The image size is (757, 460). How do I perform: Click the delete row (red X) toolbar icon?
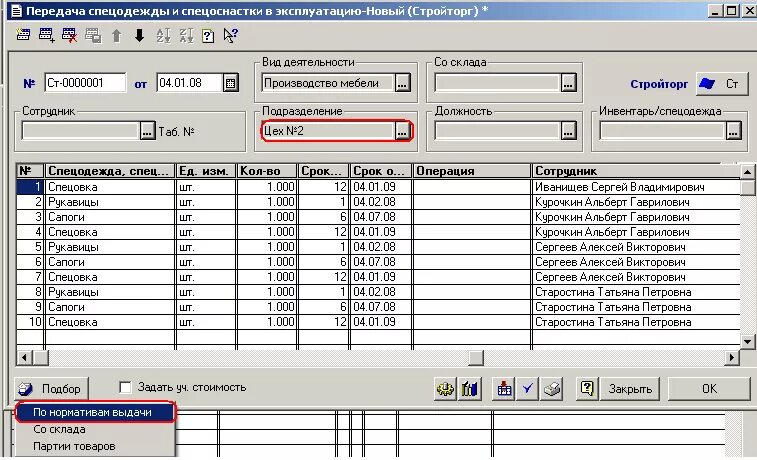[70, 35]
